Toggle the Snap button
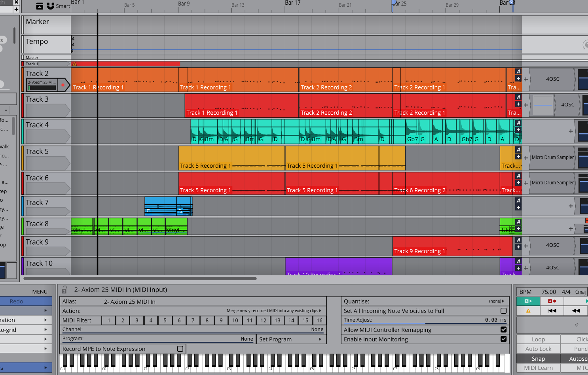Viewport: 588px width, 375px height. tap(538, 359)
